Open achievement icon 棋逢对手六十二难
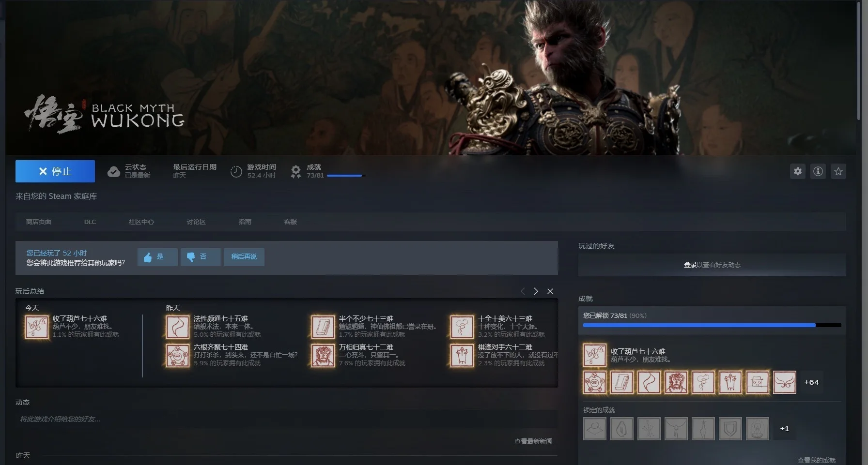The width and height of the screenshot is (868, 465). [462, 356]
